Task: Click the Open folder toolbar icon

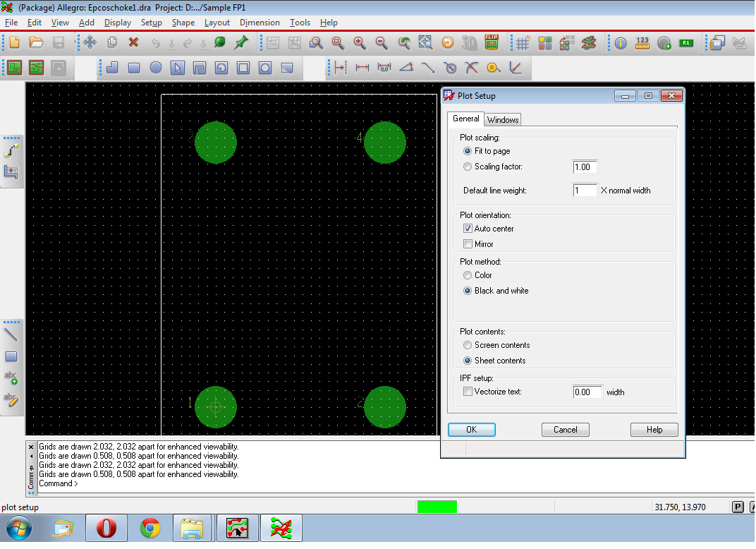Action: [36, 43]
